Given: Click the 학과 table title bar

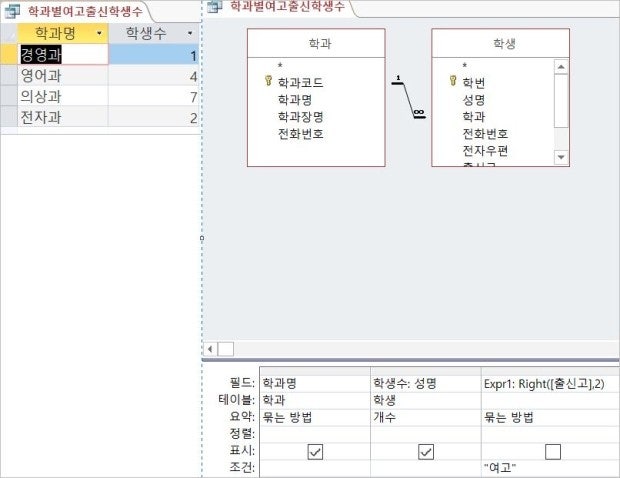Looking at the screenshot, I should coord(316,43).
